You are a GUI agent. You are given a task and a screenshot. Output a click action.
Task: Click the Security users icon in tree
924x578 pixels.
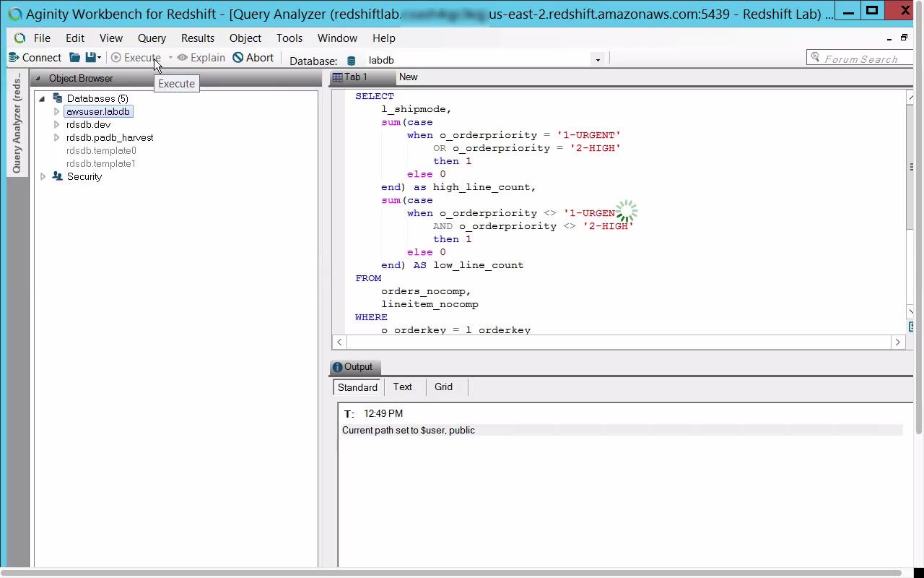(x=58, y=176)
